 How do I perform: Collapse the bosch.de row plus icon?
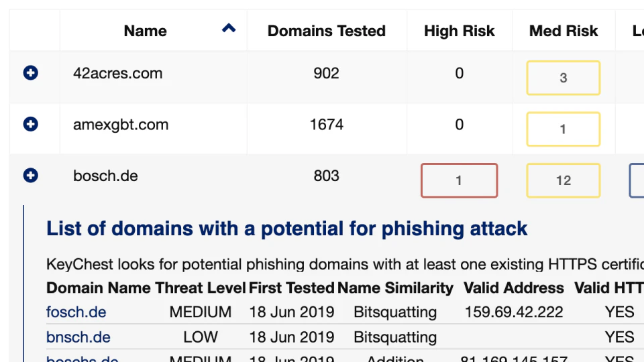click(x=30, y=175)
